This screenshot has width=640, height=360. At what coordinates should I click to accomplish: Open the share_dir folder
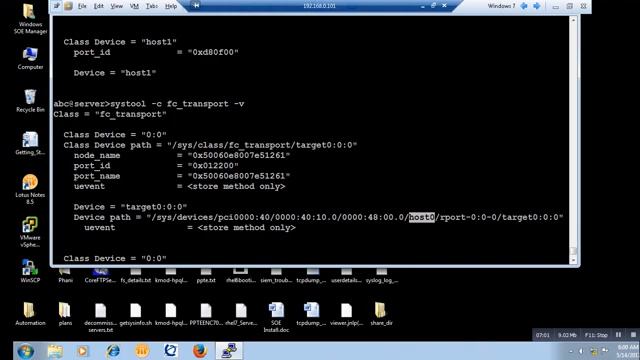click(382, 313)
